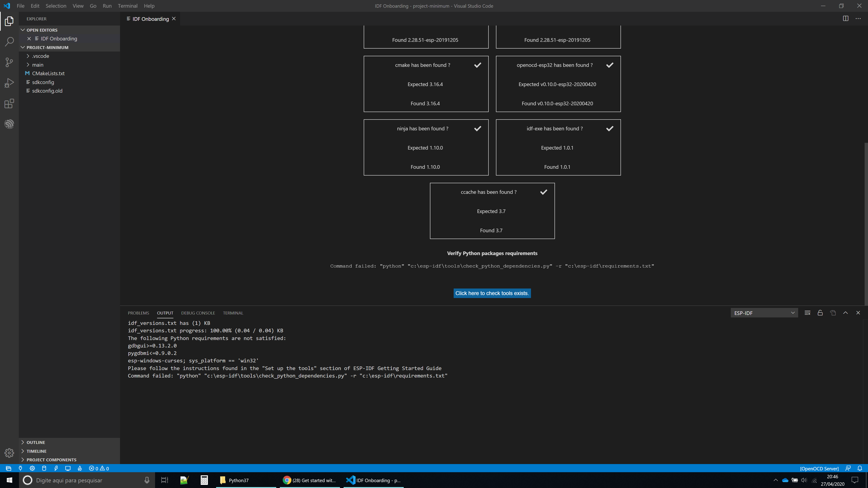Open the Source Control view
Screen dimensions: 868x488
tap(9, 62)
